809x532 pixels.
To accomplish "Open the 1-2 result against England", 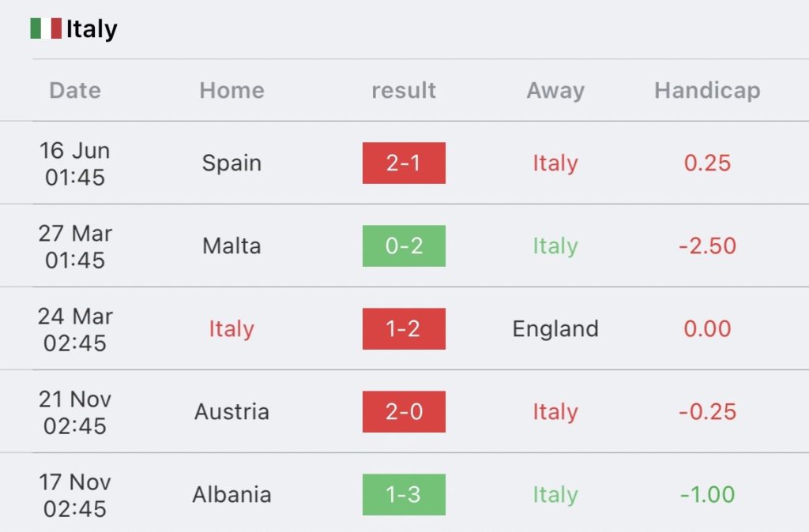I will pyautogui.click(x=404, y=329).
